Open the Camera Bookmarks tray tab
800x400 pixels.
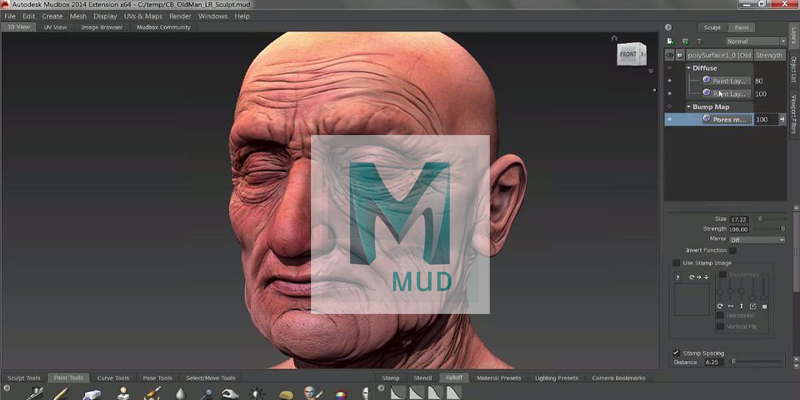pos(618,378)
